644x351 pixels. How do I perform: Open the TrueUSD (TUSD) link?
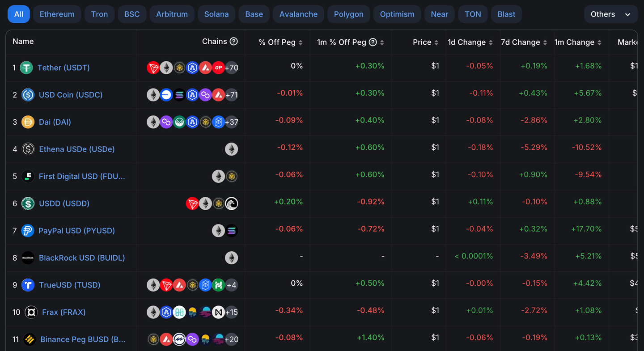click(x=69, y=285)
